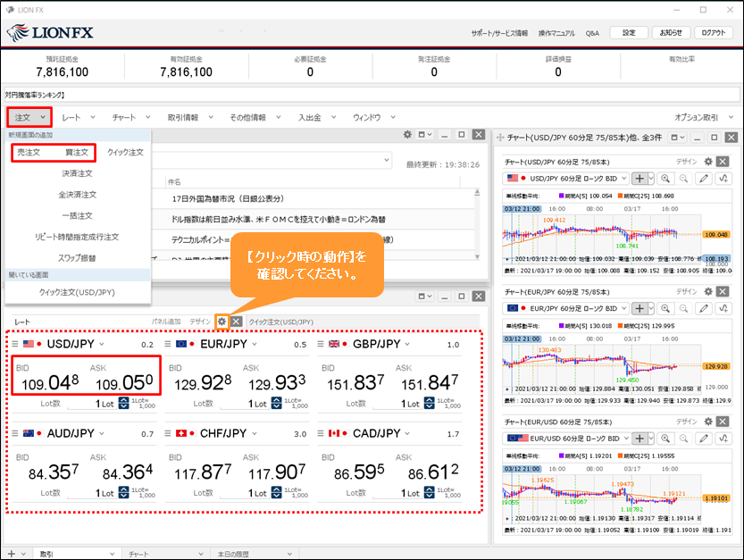This screenshot has width=744, height=560.
Task: Zoom out on the USD/JPY chart
Action: pyautogui.click(x=683, y=179)
